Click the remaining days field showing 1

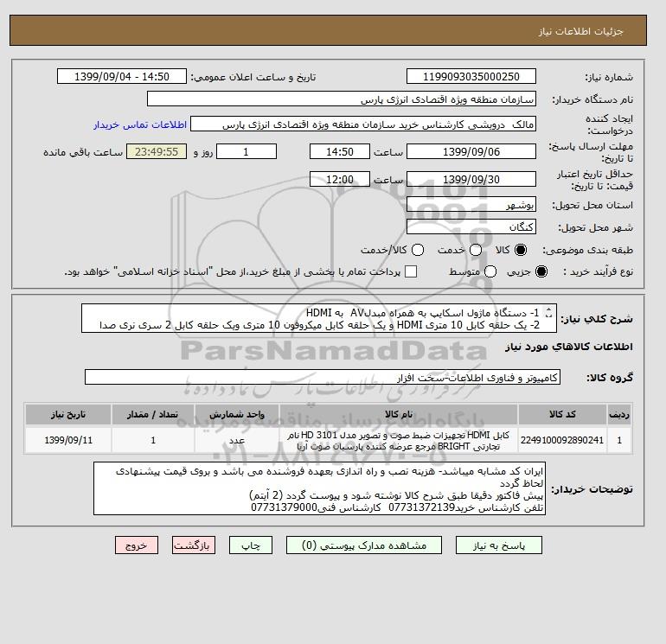247,151
